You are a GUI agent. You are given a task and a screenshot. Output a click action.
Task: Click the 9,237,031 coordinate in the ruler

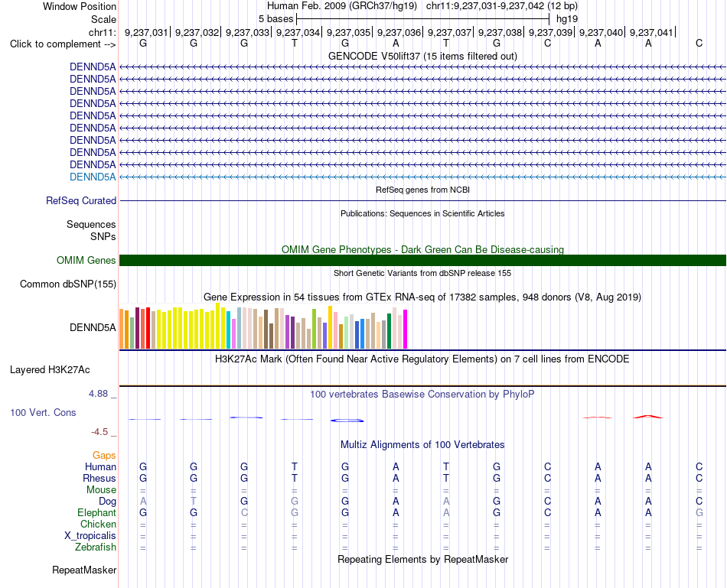tap(146, 32)
